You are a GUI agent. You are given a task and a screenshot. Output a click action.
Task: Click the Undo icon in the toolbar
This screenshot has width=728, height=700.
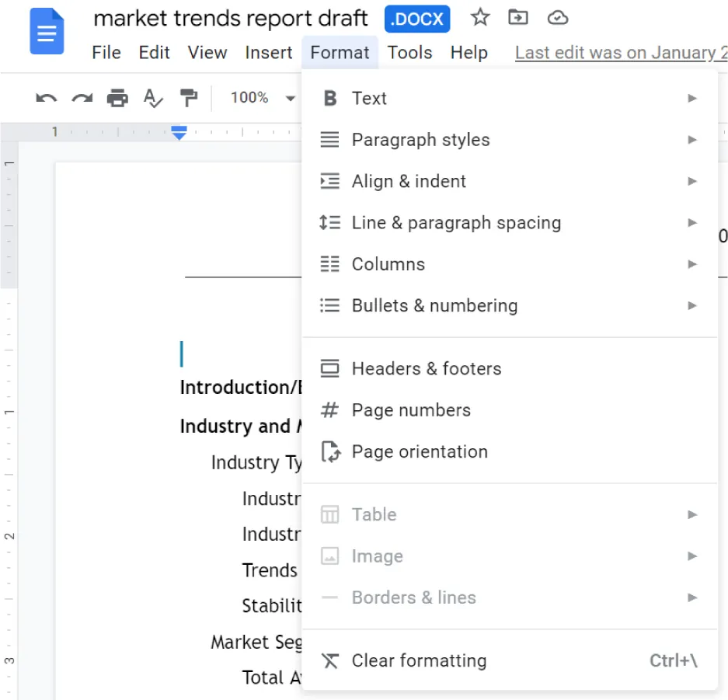[x=45, y=98]
